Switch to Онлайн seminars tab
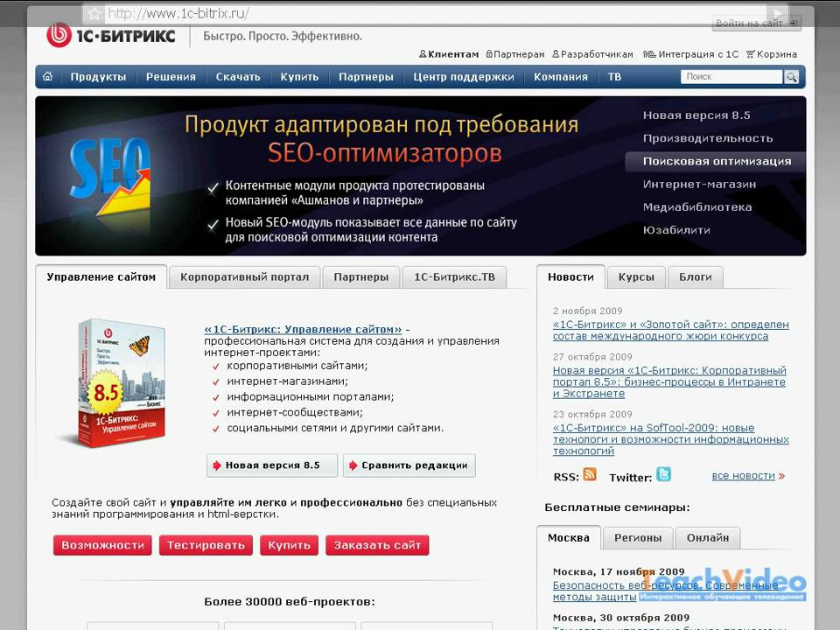840x630 pixels. 708,538
